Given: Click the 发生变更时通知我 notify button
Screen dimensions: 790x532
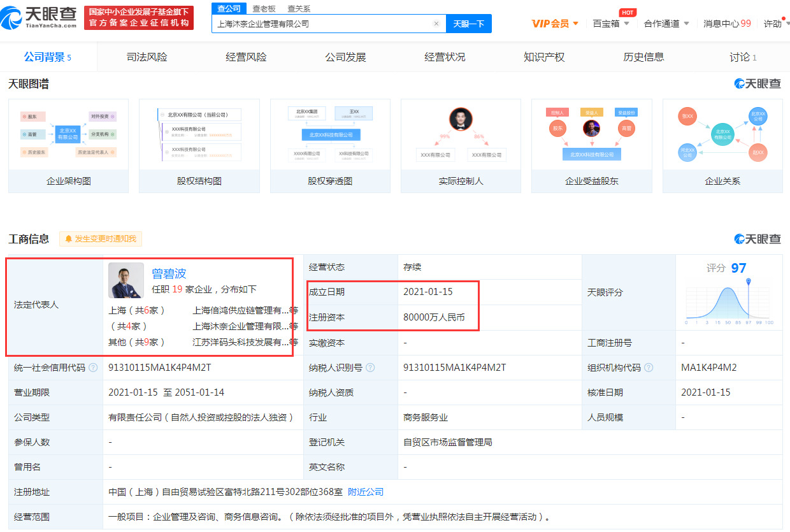Looking at the screenshot, I should click(101, 239).
